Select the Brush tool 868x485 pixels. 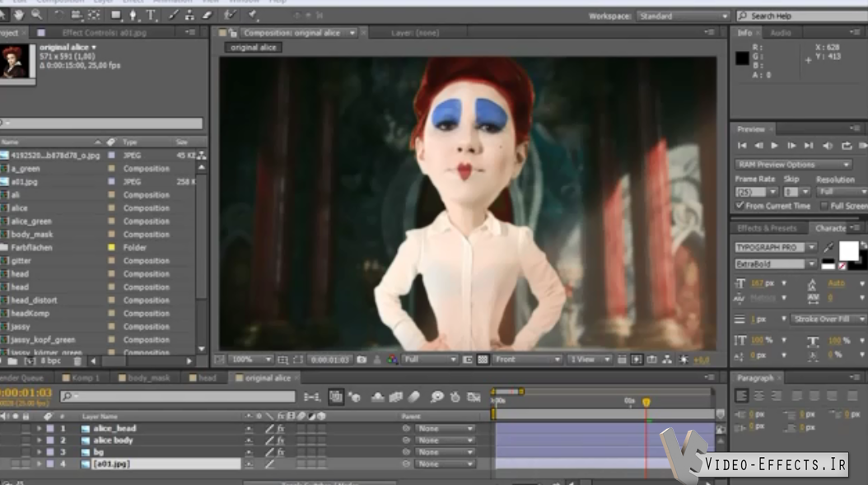(x=173, y=16)
